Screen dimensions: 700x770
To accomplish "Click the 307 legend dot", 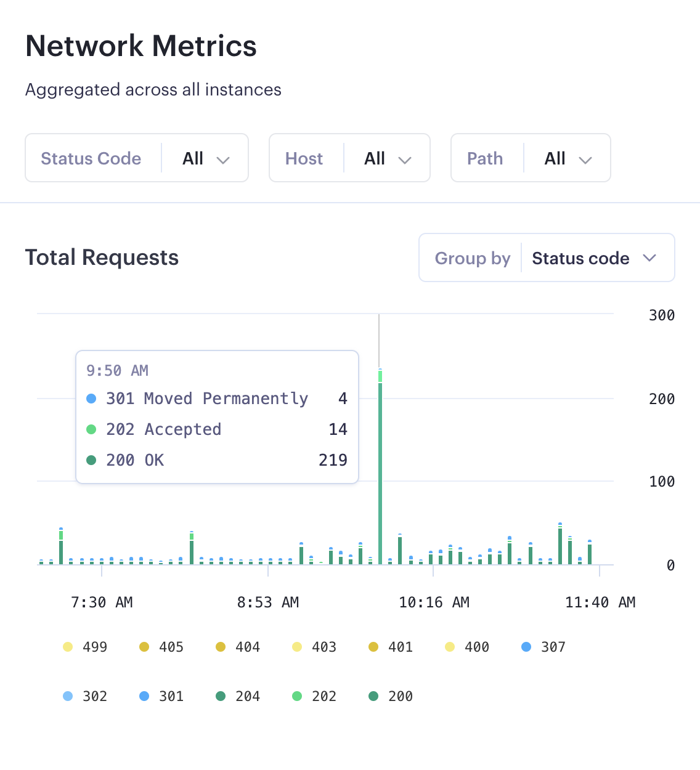I will [x=526, y=647].
